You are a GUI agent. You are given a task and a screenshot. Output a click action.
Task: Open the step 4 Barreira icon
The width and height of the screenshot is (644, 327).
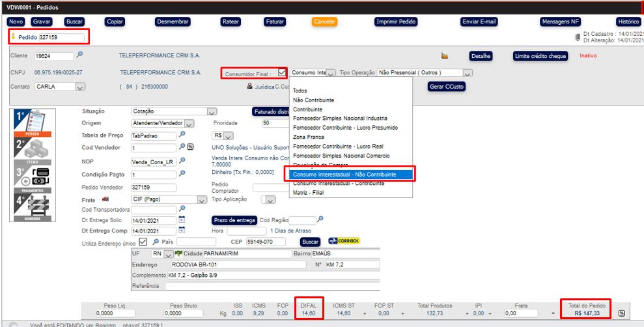click(x=28, y=208)
